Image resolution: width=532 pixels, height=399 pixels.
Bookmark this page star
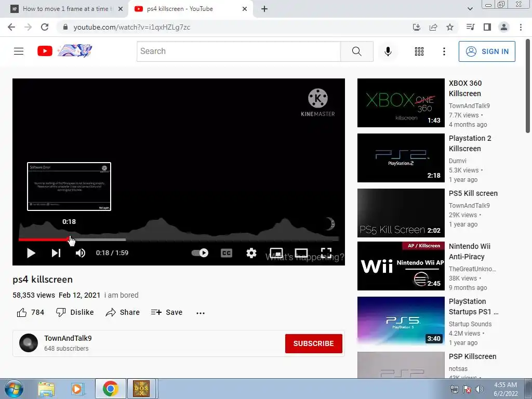(450, 27)
